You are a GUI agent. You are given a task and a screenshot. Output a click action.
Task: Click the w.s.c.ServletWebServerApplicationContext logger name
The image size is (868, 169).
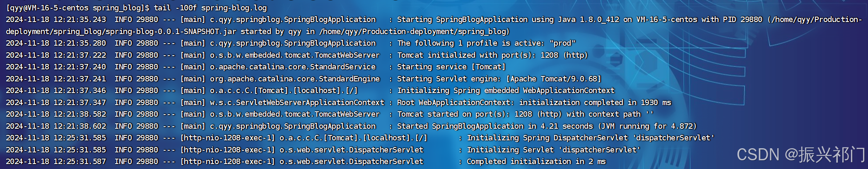click(x=297, y=103)
